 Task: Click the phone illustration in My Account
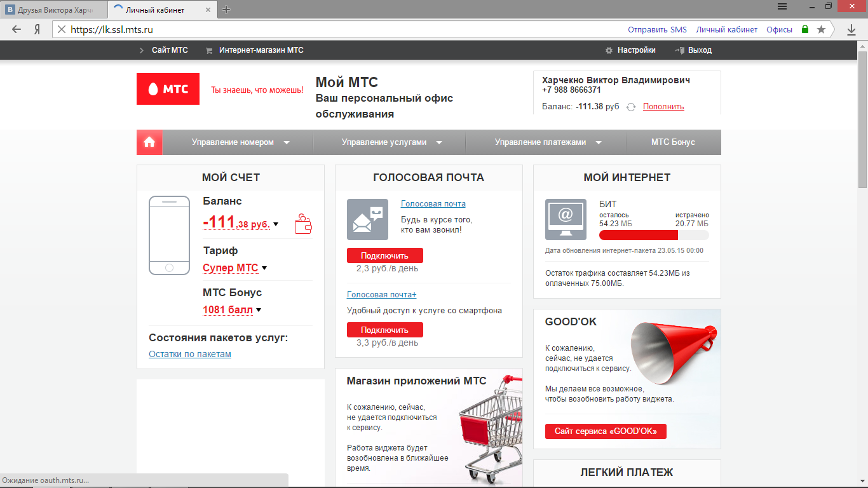point(169,235)
